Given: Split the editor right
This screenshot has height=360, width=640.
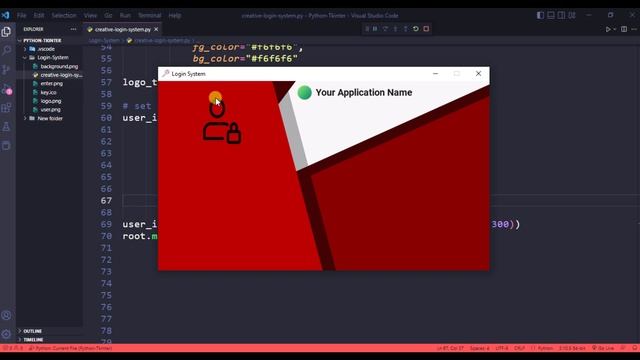Looking at the screenshot, I should click(x=624, y=29).
